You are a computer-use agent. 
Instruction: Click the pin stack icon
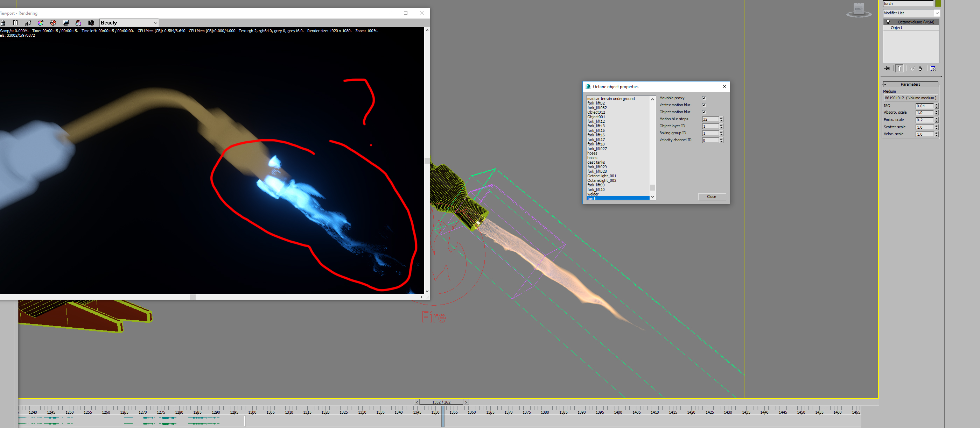coord(887,69)
